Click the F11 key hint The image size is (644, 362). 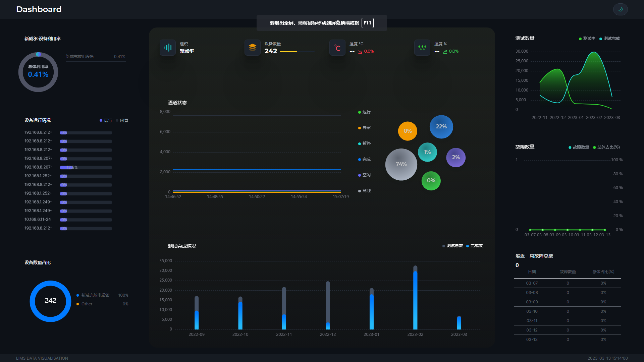[x=367, y=23]
